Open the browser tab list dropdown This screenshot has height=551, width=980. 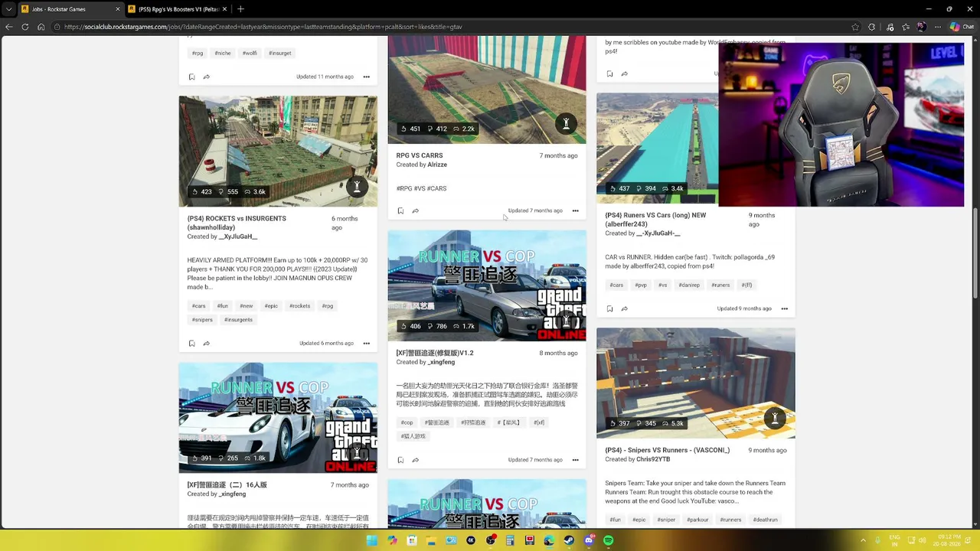tap(9, 9)
